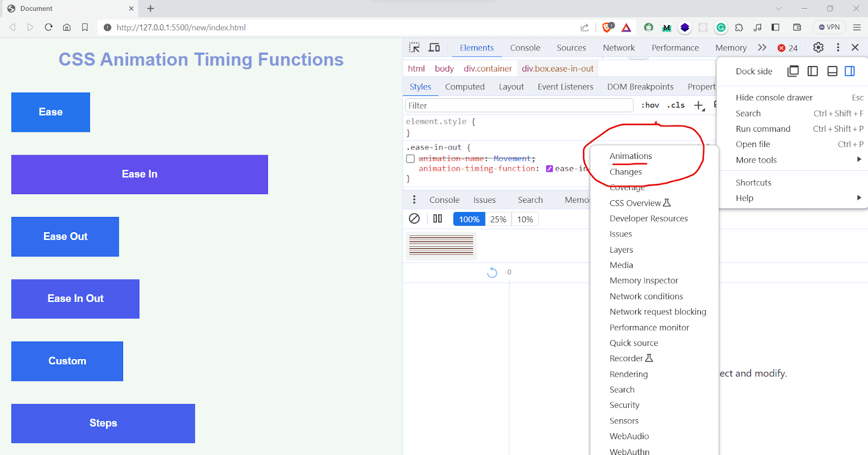Dock DevTools to the left side
Viewport: 868px width, 455px height.
point(813,71)
